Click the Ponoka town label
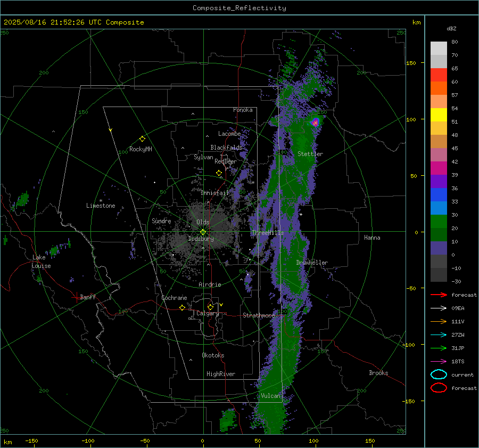The image size is (479, 448). [x=243, y=110]
